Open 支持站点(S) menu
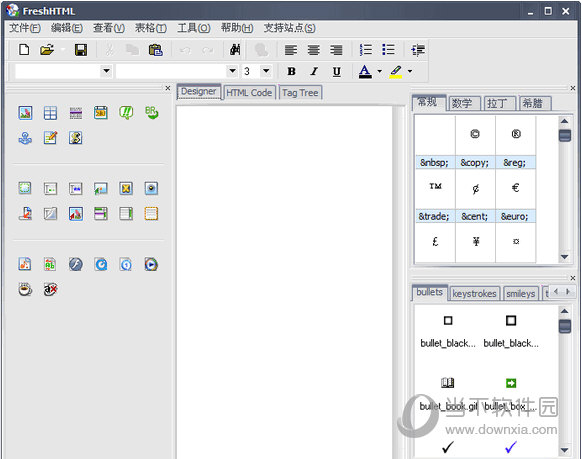Viewport: 582px width, 459px height. [290, 28]
